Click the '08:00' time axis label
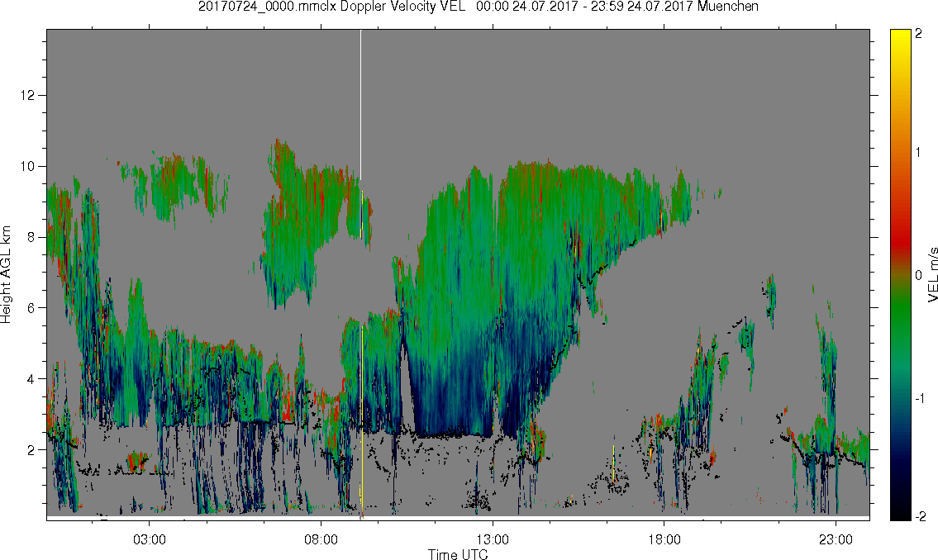The width and height of the screenshot is (938, 560). coord(321,539)
